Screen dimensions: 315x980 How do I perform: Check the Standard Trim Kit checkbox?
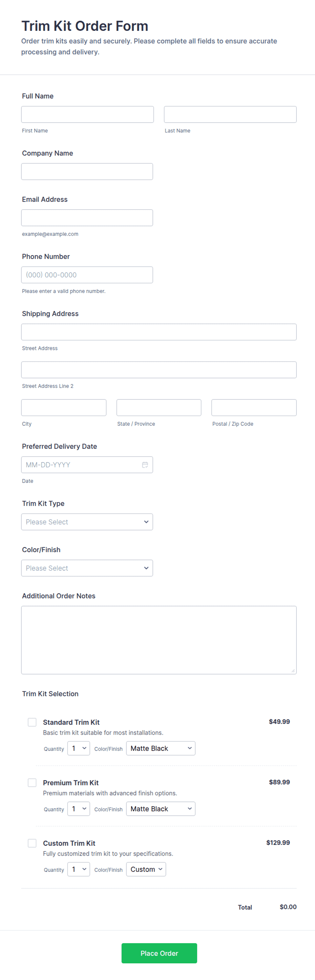pyautogui.click(x=32, y=722)
